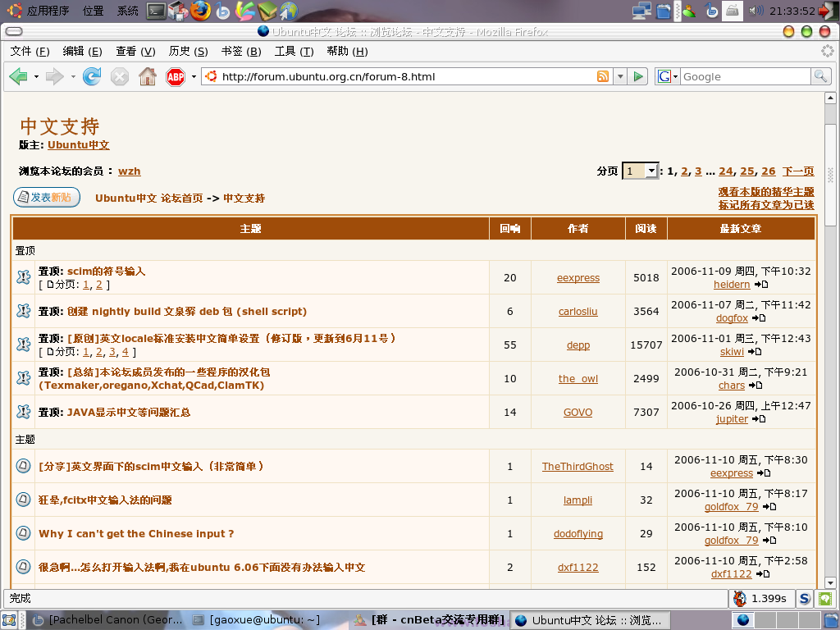Open moderator link Ubuntu中文

[x=78, y=144]
